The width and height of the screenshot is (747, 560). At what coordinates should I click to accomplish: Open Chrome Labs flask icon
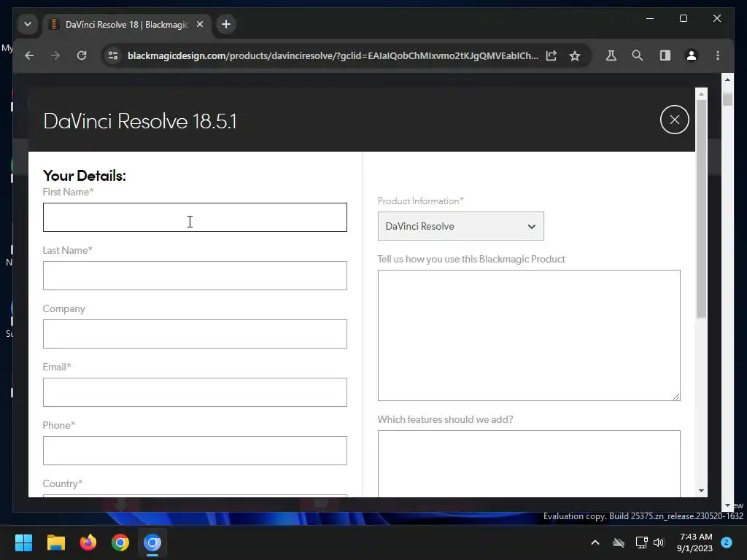(x=611, y=55)
